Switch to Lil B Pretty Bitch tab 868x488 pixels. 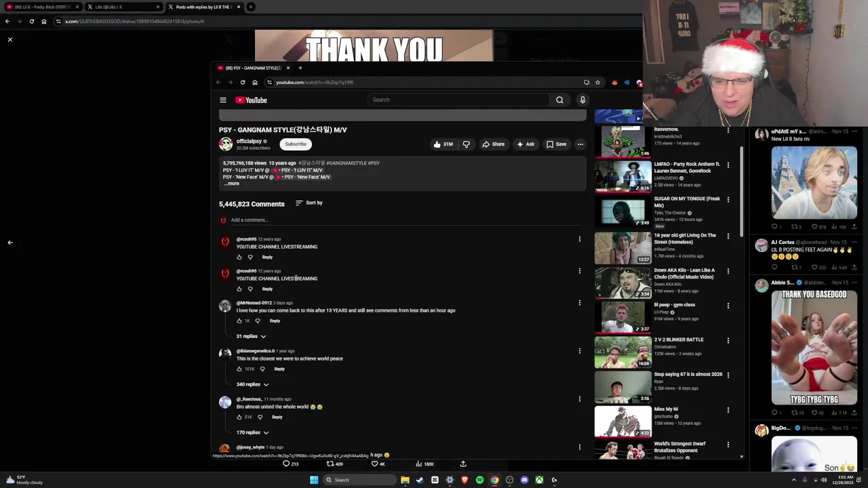click(x=42, y=7)
